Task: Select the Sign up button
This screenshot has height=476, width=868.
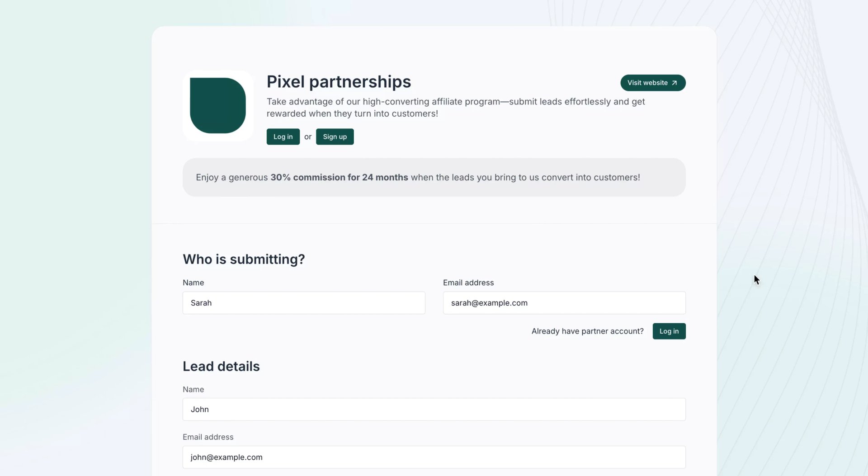Action: coord(335,137)
